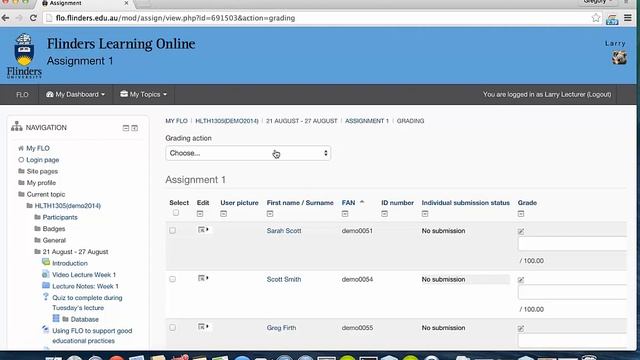This screenshot has height=360, width=640.
Task: Collapse the Current topic tree node
Action: [21, 194]
